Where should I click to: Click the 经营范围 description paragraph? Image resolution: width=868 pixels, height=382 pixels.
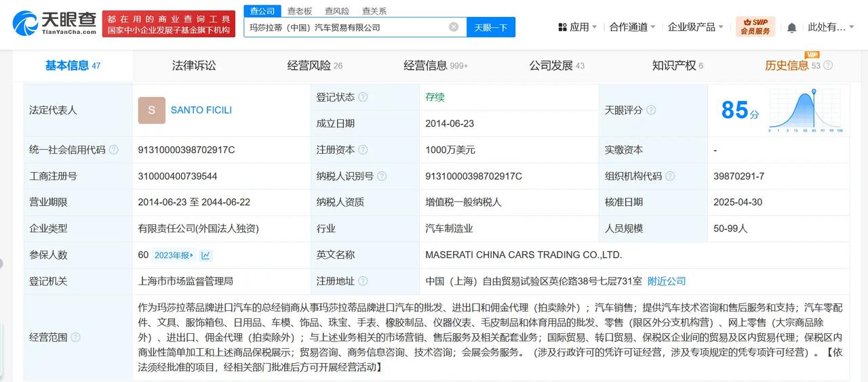[490, 337]
